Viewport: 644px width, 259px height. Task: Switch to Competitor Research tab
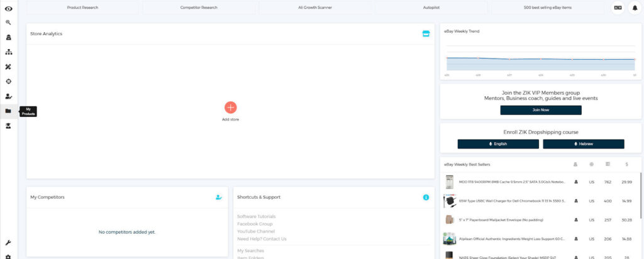[x=199, y=8]
